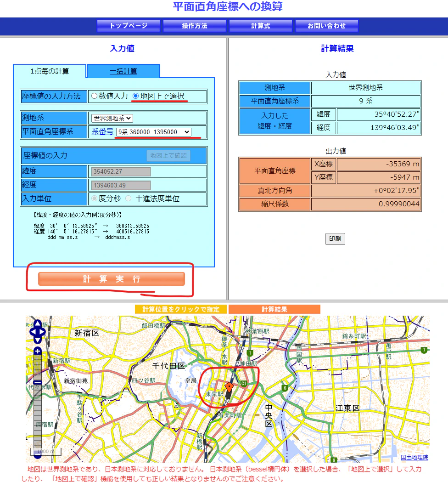Choose the 十進法度単位 input unit radio
Screen dimensions: 448x482
(129, 198)
